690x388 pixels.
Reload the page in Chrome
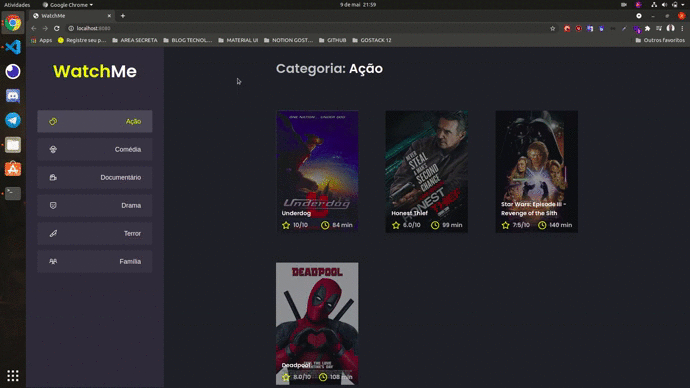click(x=57, y=28)
